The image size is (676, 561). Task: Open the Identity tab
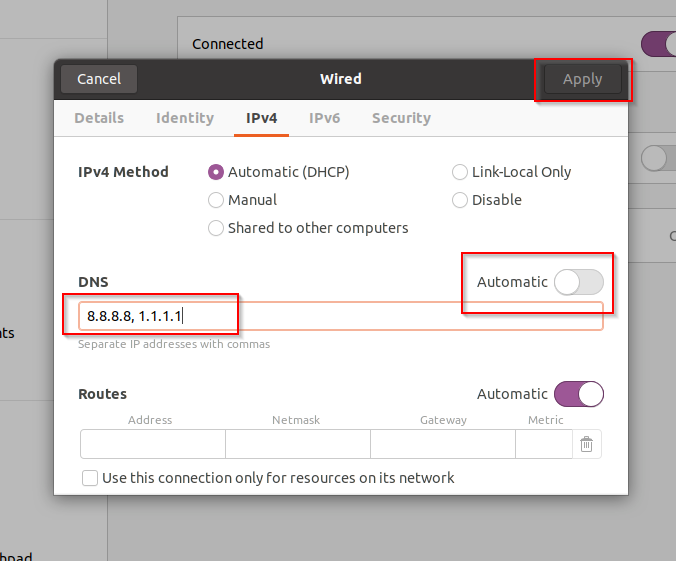pos(185,118)
